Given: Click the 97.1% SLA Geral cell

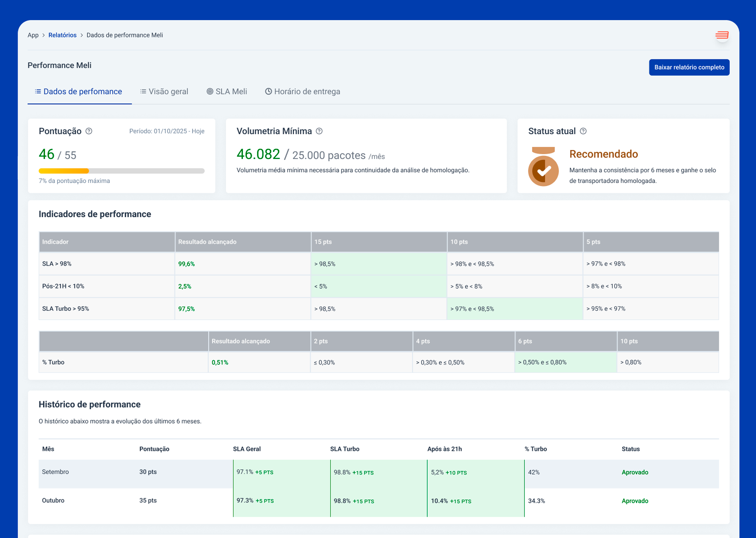Looking at the screenshot, I should pos(282,474).
